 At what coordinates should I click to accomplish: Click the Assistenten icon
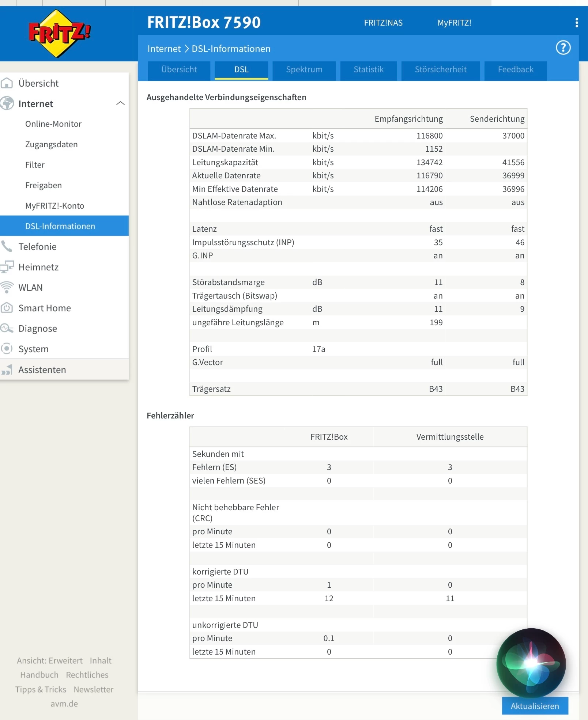(x=7, y=370)
